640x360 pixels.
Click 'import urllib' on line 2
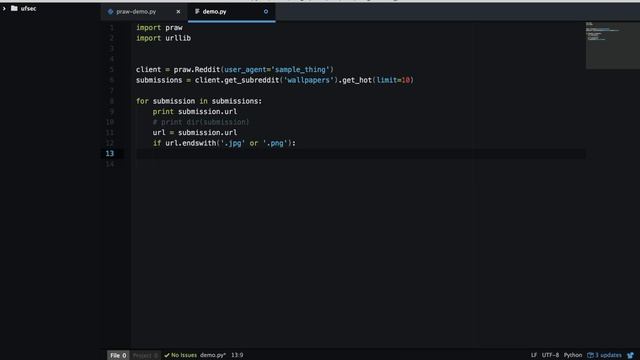(x=163, y=38)
